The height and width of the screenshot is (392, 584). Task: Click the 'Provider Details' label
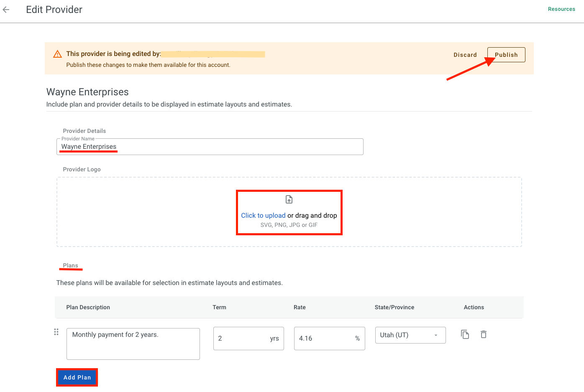pyautogui.click(x=85, y=131)
